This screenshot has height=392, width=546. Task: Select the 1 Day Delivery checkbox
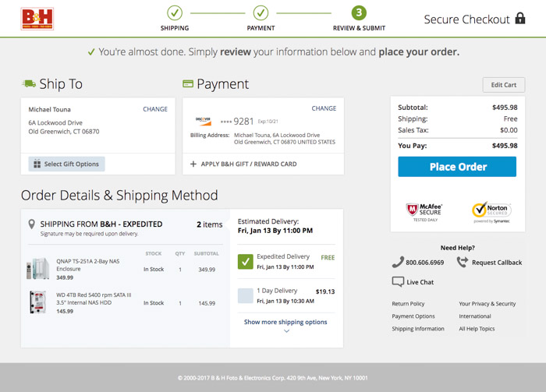246,295
